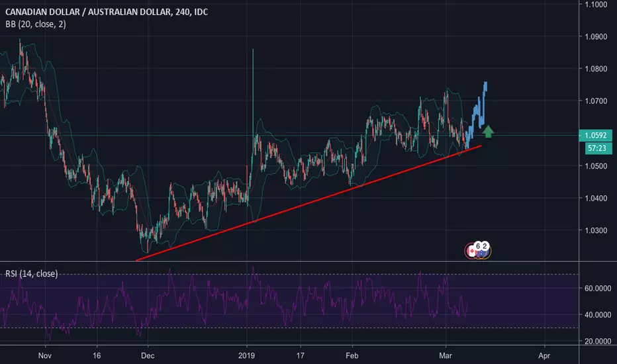Select the red ascending trendline

[x=309, y=203]
